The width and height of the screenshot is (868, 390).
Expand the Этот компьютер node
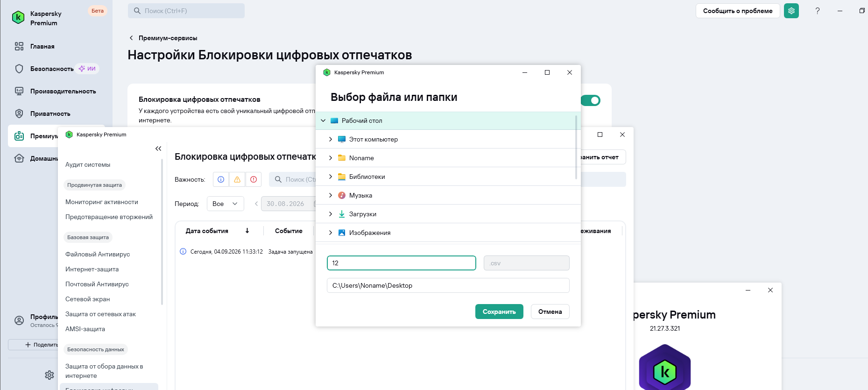[x=331, y=139]
